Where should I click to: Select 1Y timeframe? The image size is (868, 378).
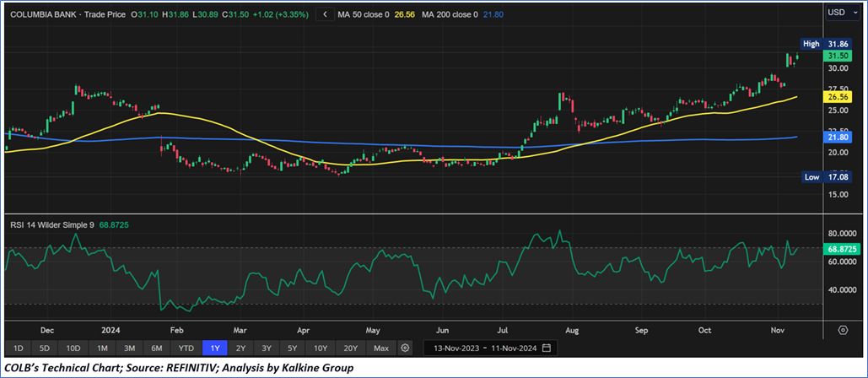215,348
